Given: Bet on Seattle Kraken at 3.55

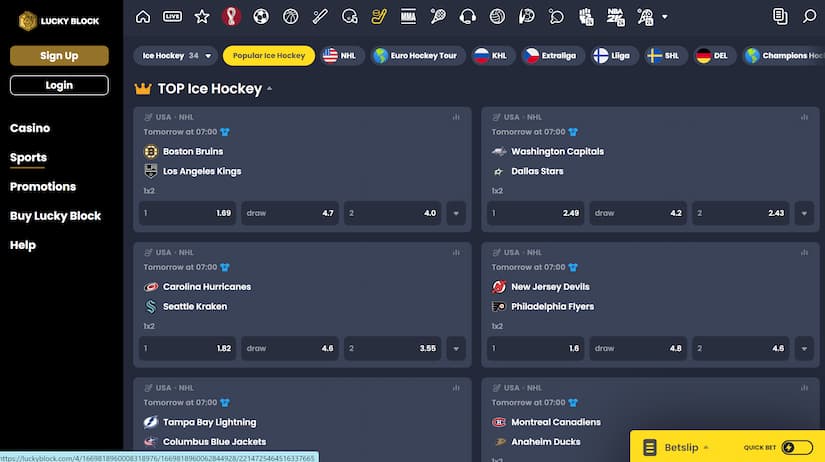Looking at the screenshot, I should (393, 348).
